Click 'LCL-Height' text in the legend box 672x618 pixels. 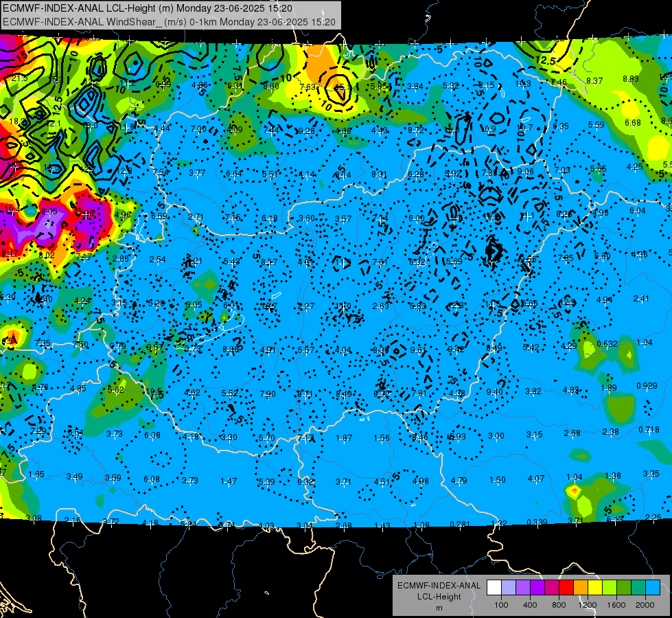[x=439, y=597]
